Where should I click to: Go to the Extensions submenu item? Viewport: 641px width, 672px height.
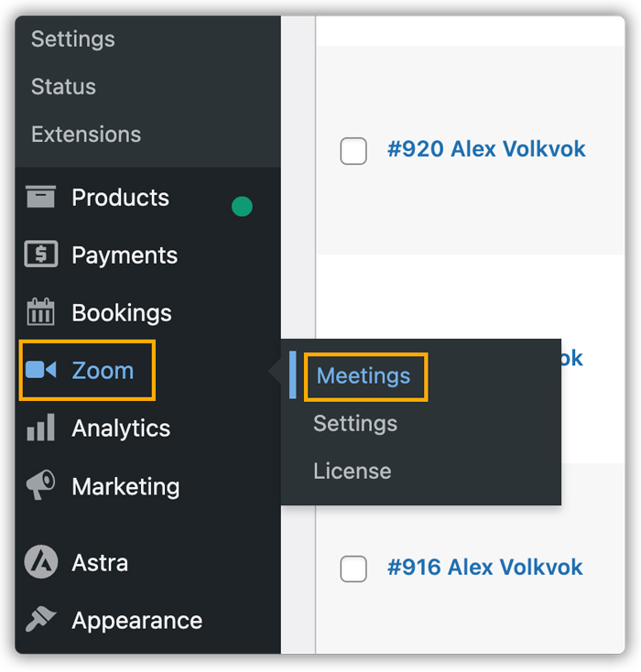pyautogui.click(x=86, y=134)
